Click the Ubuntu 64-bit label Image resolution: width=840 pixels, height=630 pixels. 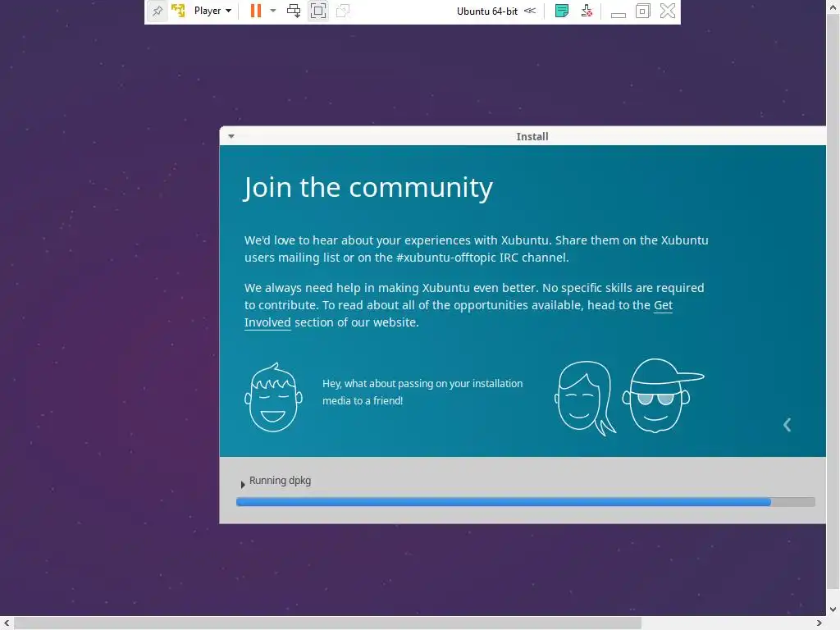[x=487, y=11]
